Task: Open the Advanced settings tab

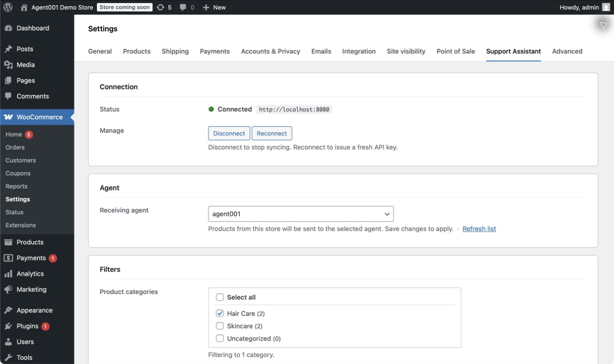Action: coord(567,51)
